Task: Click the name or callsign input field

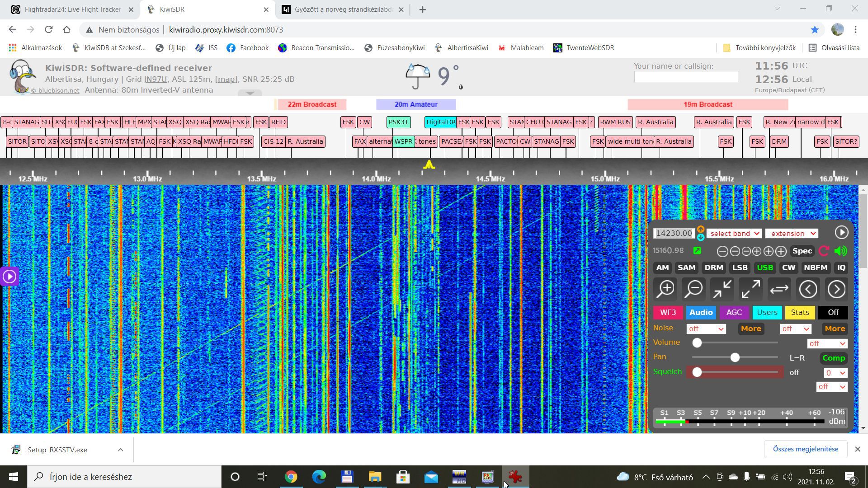Action: tap(686, 77)
